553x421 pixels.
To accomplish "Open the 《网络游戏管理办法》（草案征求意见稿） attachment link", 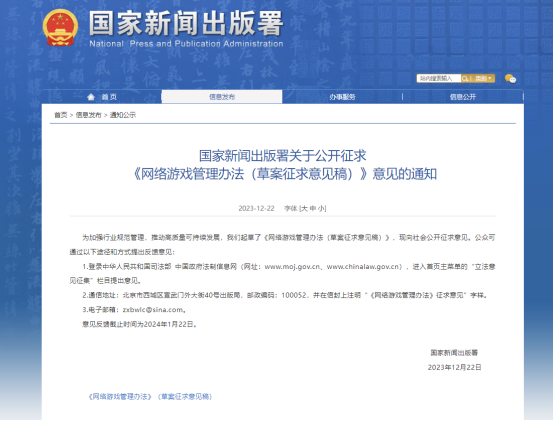I will pyautogui.click(x=151, y=397).
